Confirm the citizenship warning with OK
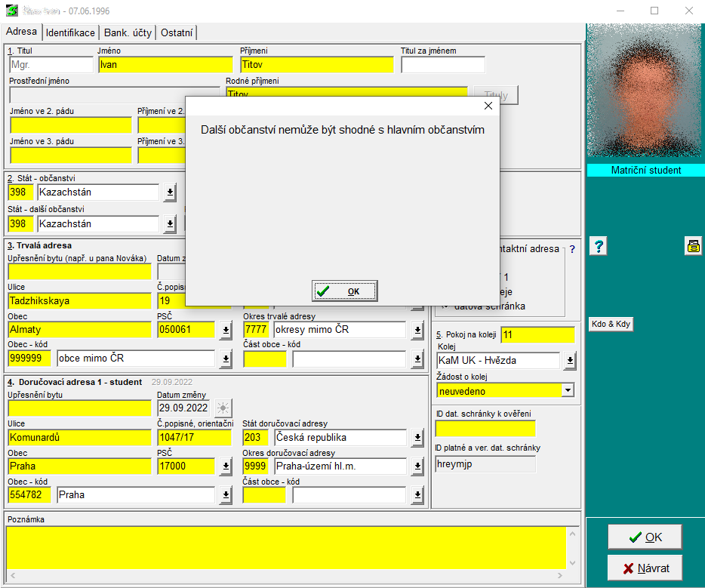Screen dimensions: 705x588 click(x=344, y=291)
